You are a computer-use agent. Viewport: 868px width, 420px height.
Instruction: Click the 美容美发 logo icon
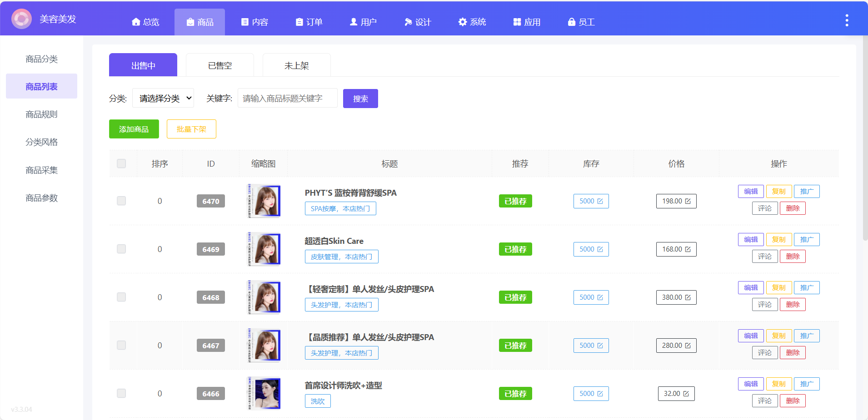[x=21, y=19]
